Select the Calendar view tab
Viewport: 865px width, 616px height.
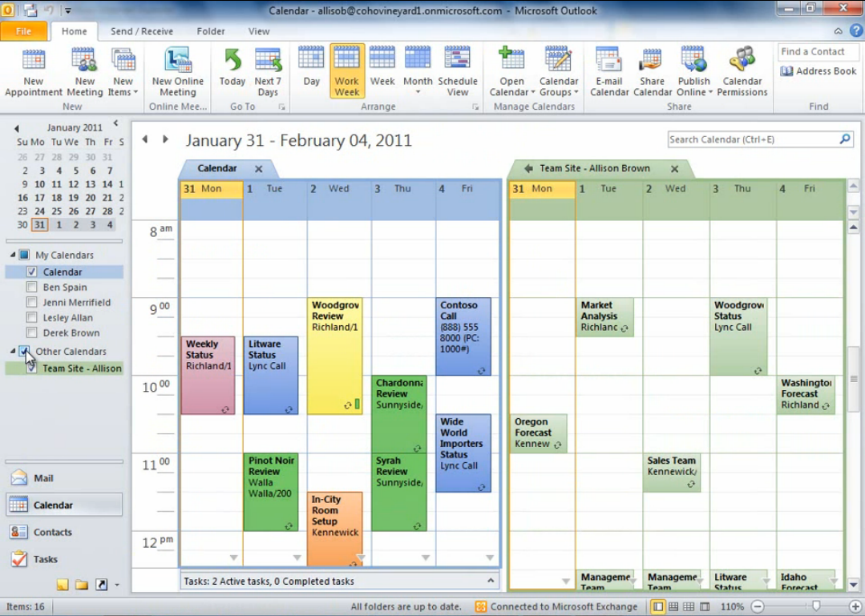[x=217, y=168]
